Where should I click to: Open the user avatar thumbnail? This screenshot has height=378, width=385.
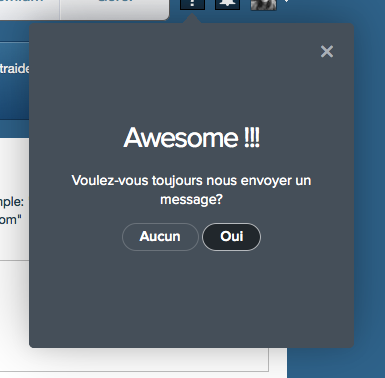click(x=263, y=4)
